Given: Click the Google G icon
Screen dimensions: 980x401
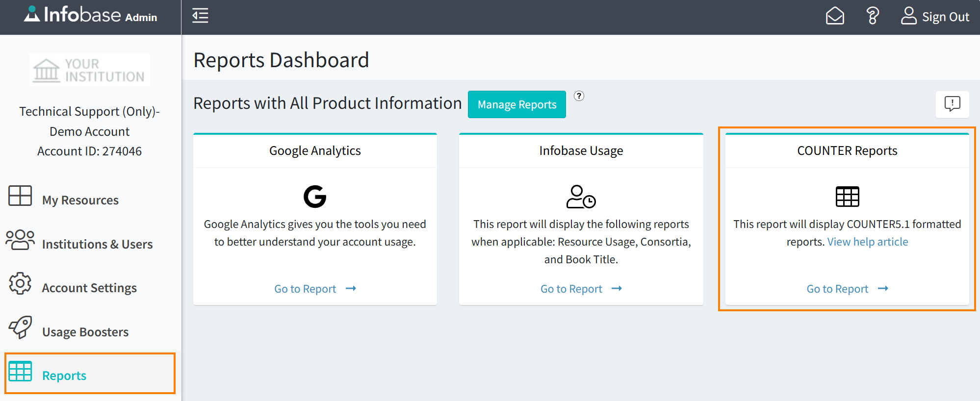Looking at the screenshot, I should [x=315, y=197].
